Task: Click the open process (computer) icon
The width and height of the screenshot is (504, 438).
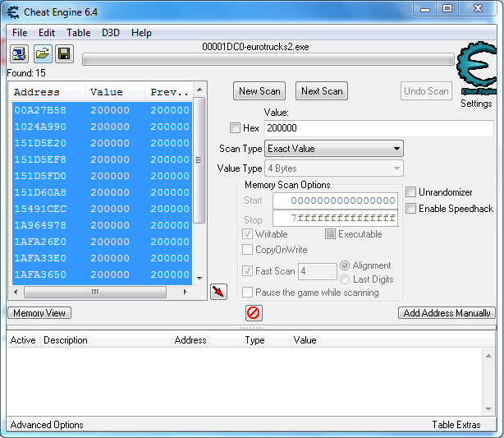Action: coord(19,55)
